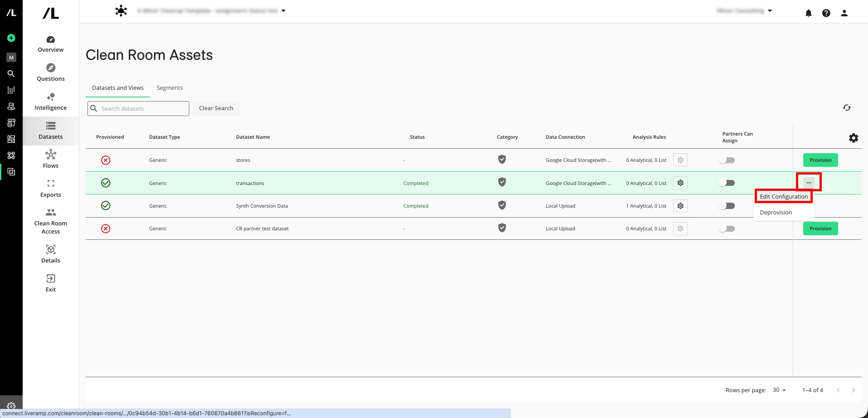The image size is (868, 418).
Task: Click the category shield icon for transactions
Action: (x=502, y=182)
